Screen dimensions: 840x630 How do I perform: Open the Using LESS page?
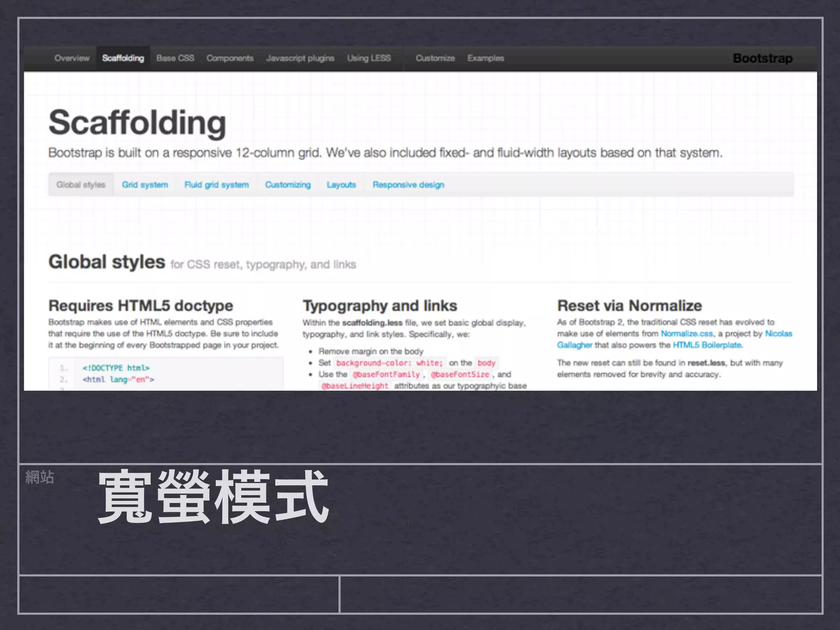tap(369, 58)
